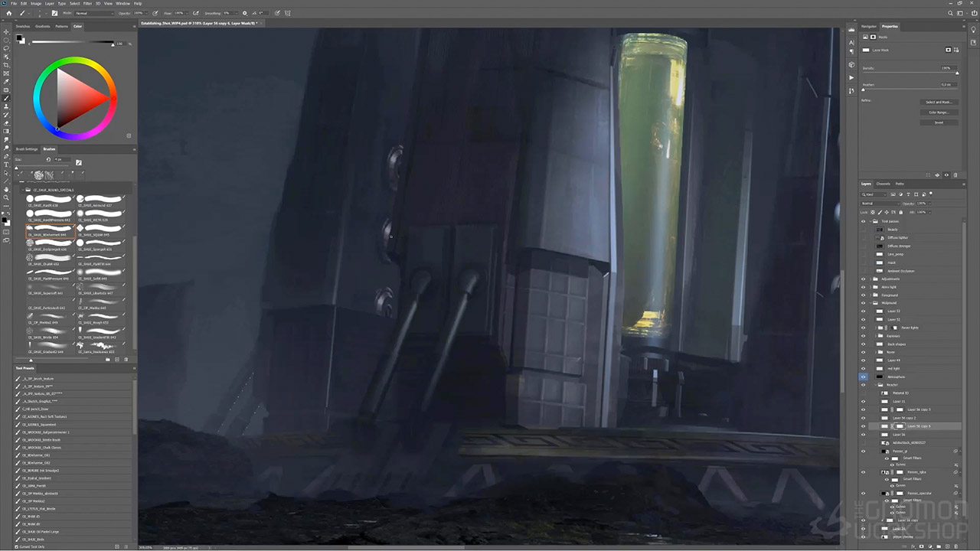Open the brush settings panel toggle icon
The width and height of the screenshot is (980, 551).
coord(54,13)
